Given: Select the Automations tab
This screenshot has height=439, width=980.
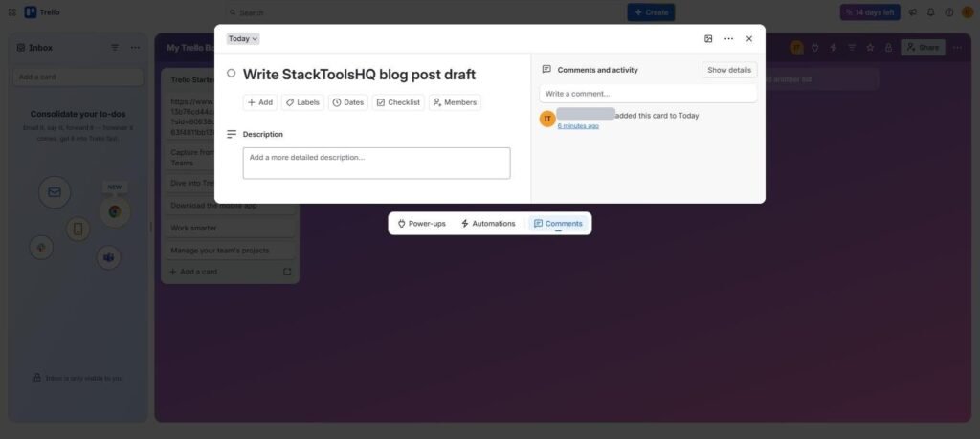Looking at the screenshot, I should point(488,224).
